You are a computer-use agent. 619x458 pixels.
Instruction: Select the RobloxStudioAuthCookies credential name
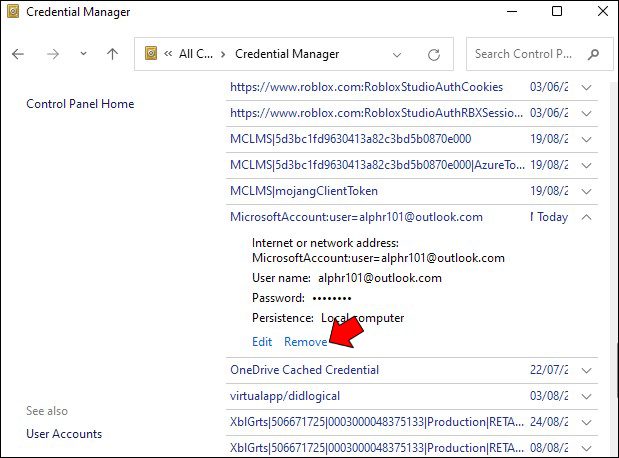[x=366, y=87]
